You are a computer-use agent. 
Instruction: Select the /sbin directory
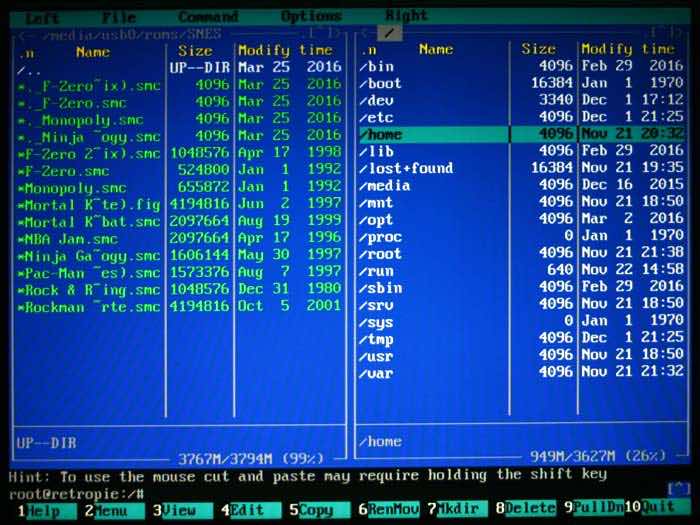point(521,287)
